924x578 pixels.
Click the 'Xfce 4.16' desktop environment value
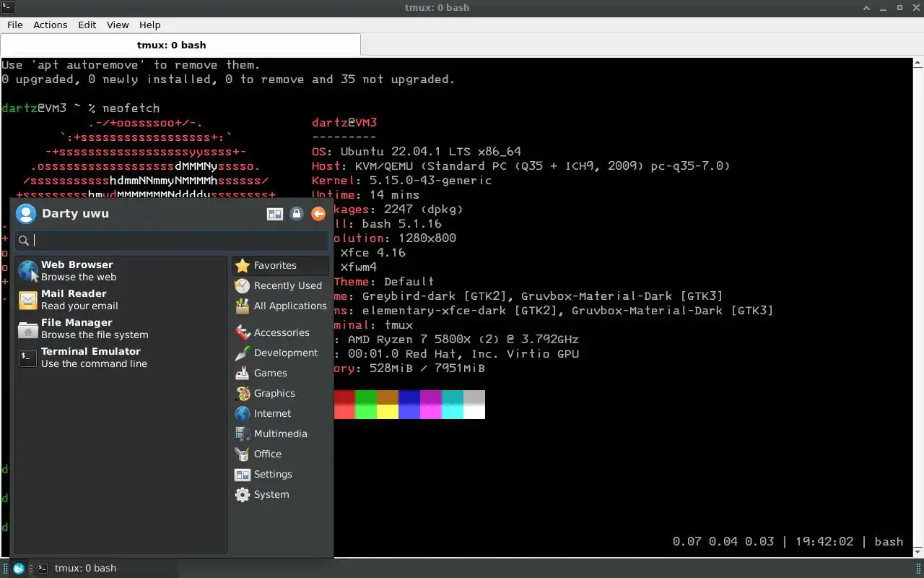[x=372, y=253]
